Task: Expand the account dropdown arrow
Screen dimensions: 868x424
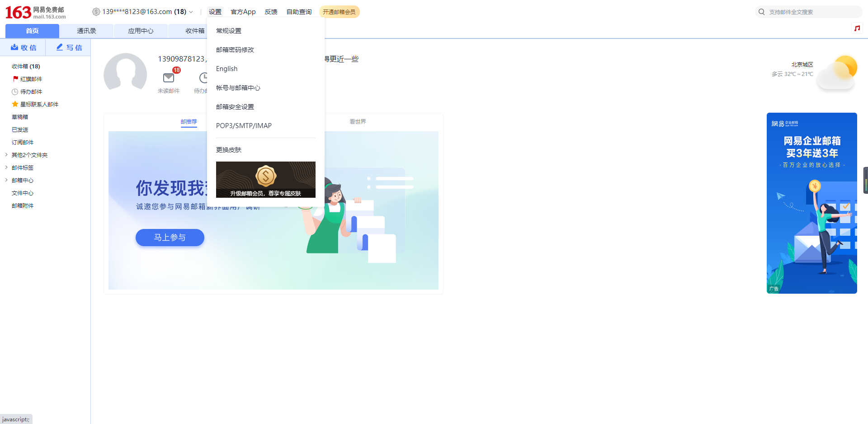Action: tap(191, 12)
